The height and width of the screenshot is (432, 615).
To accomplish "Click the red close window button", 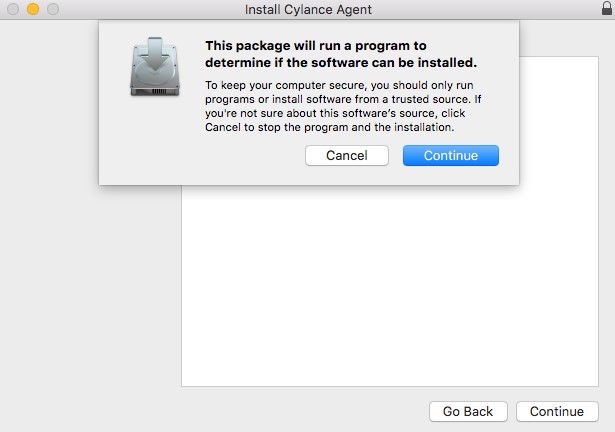I will pos(13,10).
